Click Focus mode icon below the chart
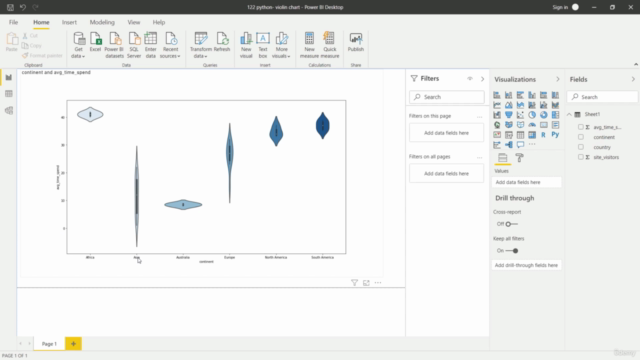This screenshot has width=640, height=360. [366, 282]
